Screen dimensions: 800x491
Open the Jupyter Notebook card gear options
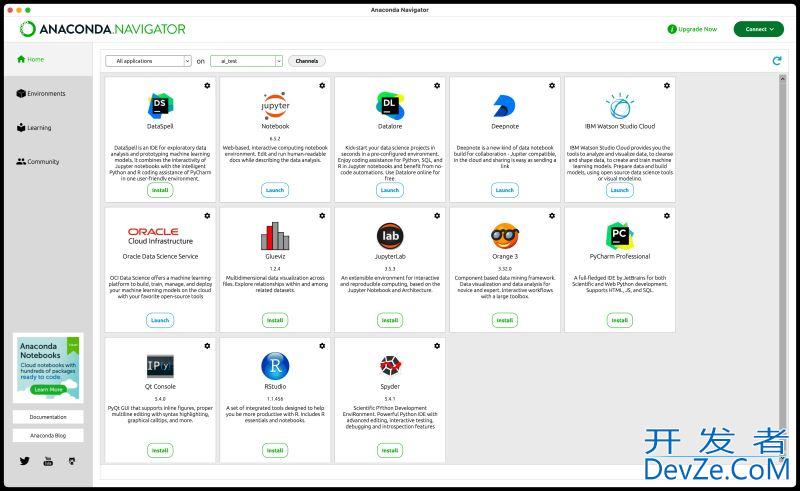tap(322, 86)
